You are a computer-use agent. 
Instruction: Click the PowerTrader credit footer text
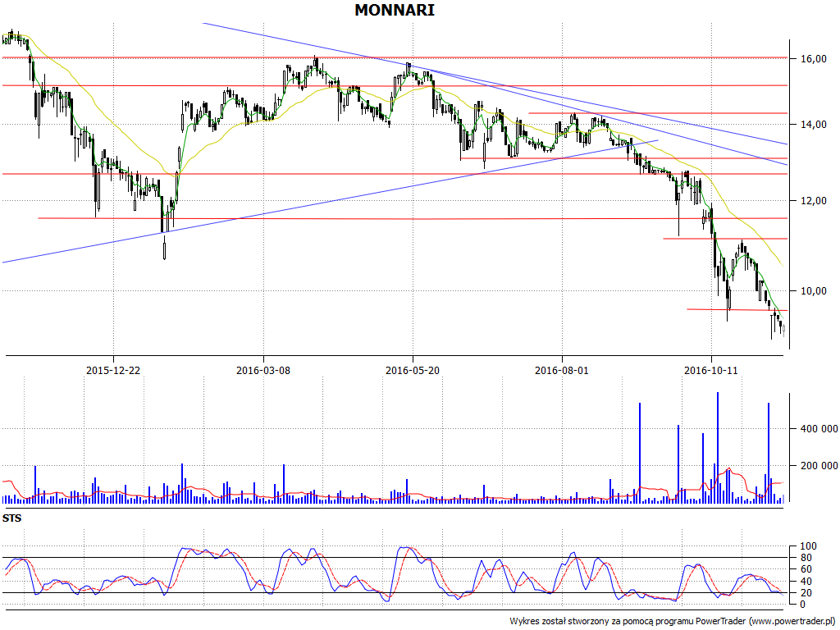[x=673, y=622]
